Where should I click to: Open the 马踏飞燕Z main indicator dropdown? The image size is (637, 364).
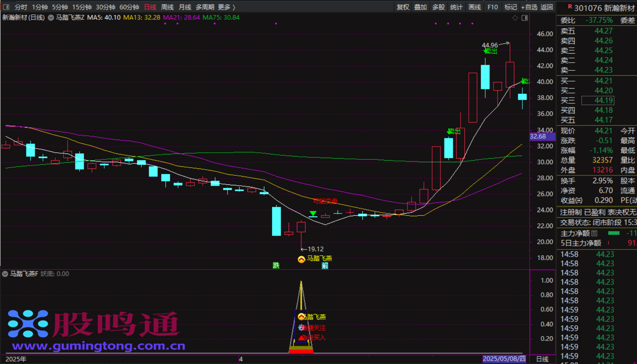pyautogui.click(x=51, y=18)
